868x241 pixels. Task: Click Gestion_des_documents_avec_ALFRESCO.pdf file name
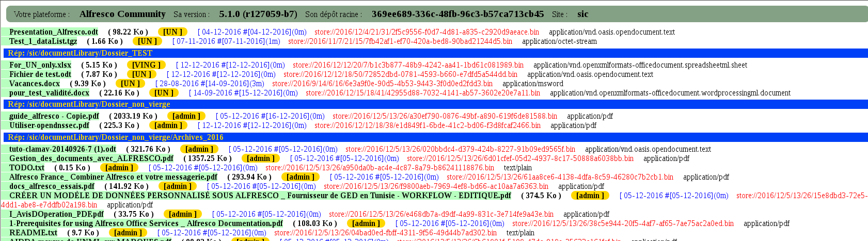click(91, 158)
